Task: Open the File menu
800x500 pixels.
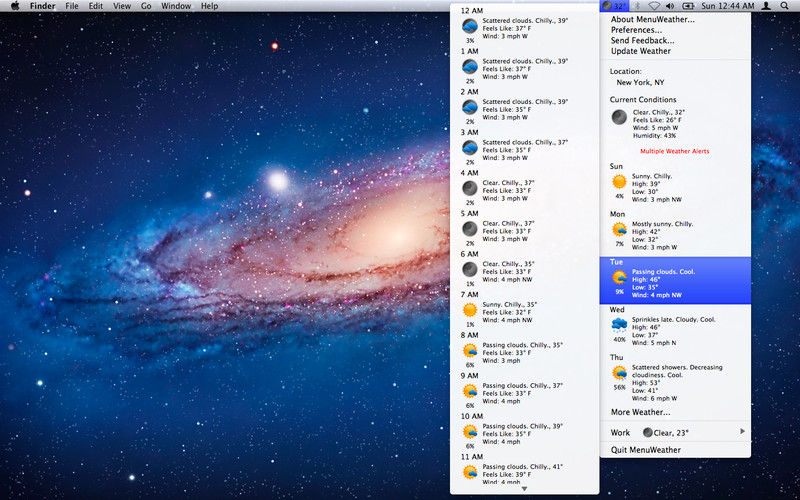Action: point(72,6)
